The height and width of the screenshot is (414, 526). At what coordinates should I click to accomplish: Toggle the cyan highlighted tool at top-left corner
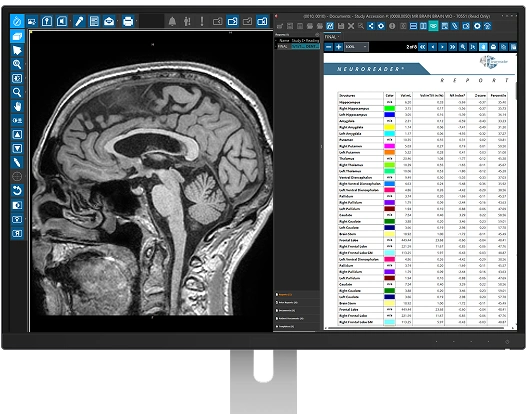(x=17, y=21)
